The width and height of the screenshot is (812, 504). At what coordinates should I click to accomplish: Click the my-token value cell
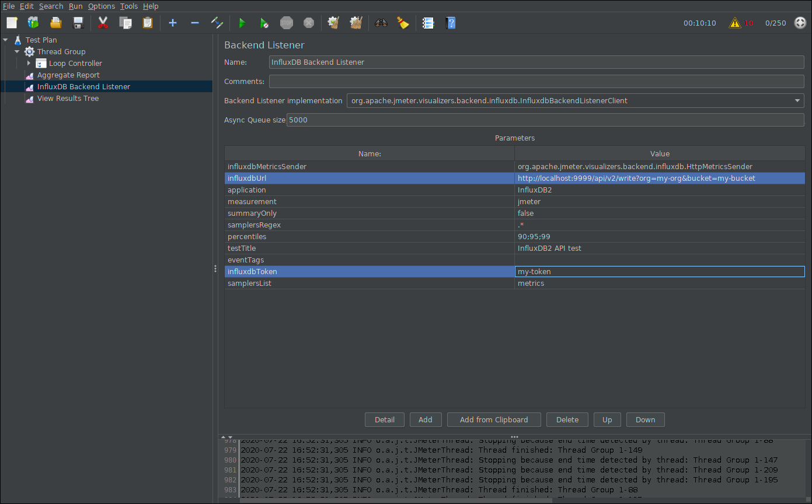[x=660, y=271]
